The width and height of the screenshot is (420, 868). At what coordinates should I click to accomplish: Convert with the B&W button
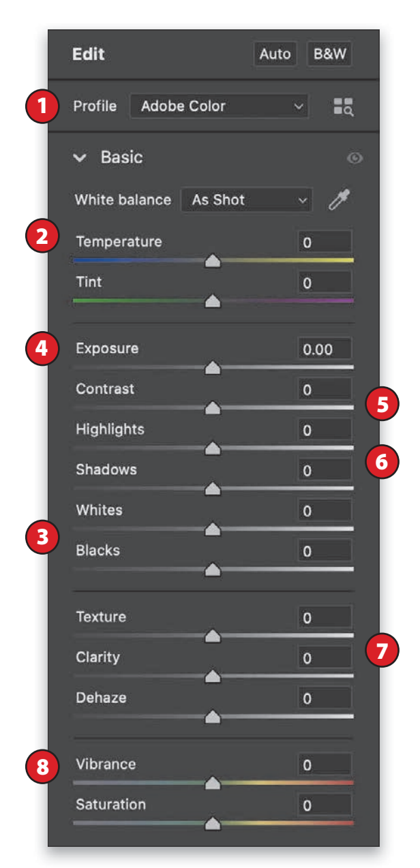click(330, 55)
